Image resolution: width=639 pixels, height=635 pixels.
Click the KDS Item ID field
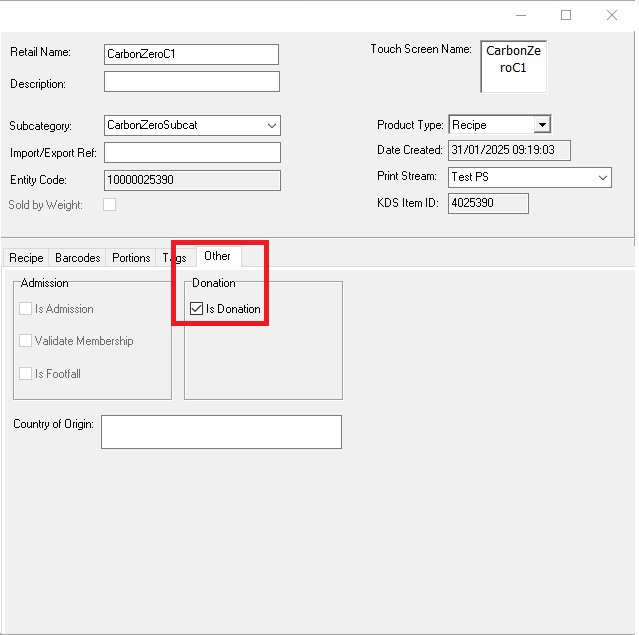pos(488,204)
